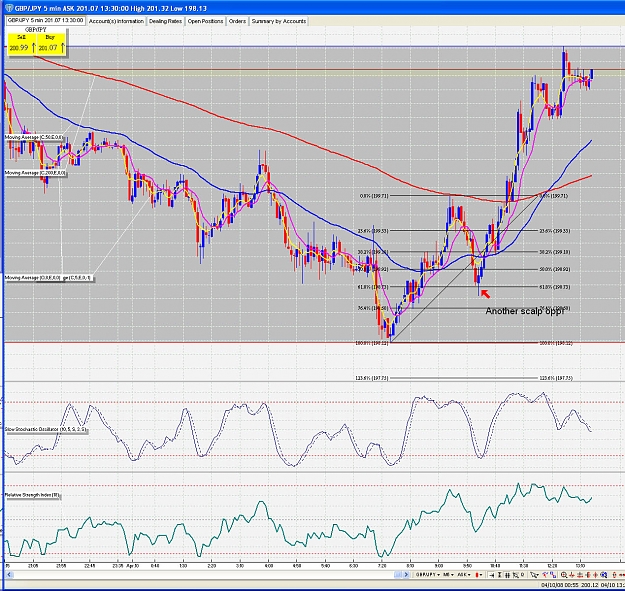The image size is (625, 591).
Task: Click the magnifier zoom-in icon
Action: click(564, 575)
